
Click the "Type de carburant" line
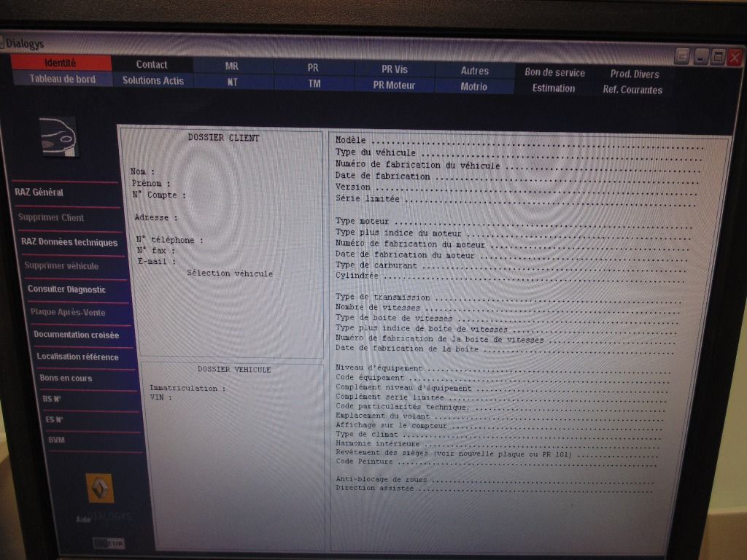(511, 267)
